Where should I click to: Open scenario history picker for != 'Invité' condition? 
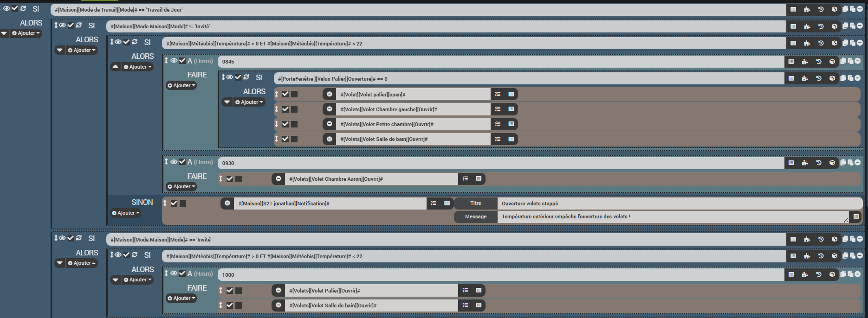821,26
